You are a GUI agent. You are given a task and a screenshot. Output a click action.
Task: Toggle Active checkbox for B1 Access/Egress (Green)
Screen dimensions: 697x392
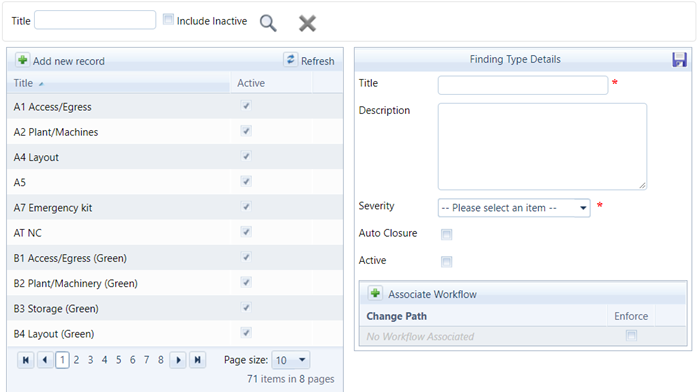click(x=246, y=257)
